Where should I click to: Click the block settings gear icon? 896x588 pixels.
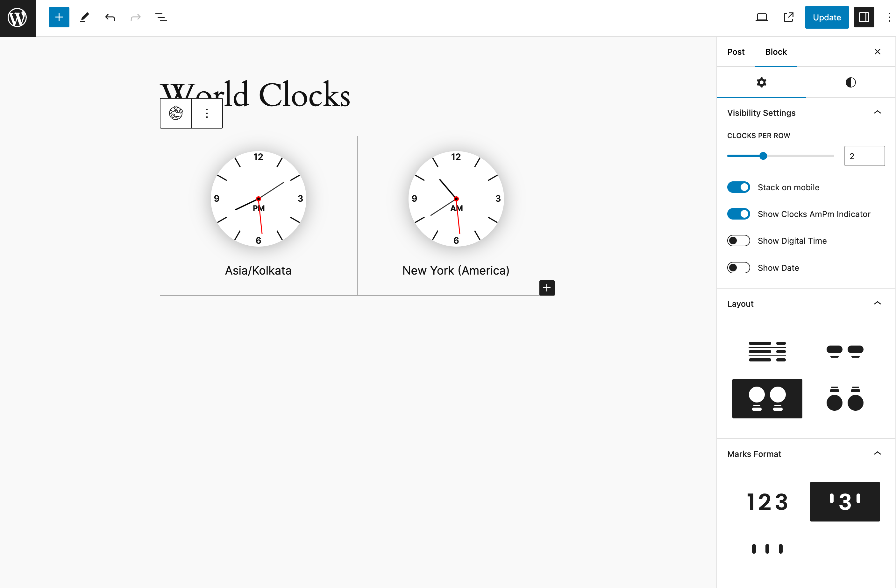click(x=761, y=82)
